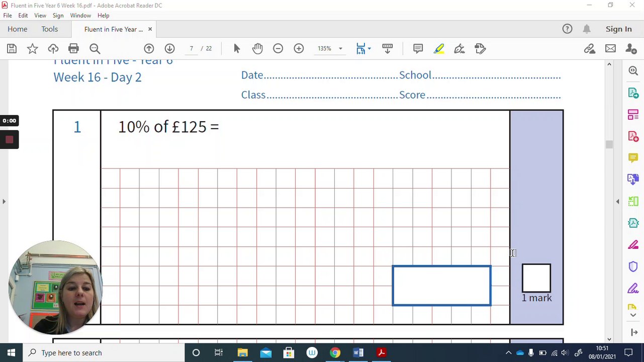This screenshot has height=362, width=644.
Task: Click the Sign In link
Action: point(618,29)
